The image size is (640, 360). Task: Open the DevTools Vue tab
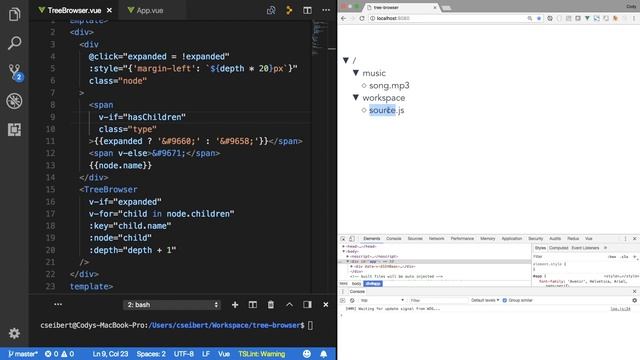coord(588,238)
